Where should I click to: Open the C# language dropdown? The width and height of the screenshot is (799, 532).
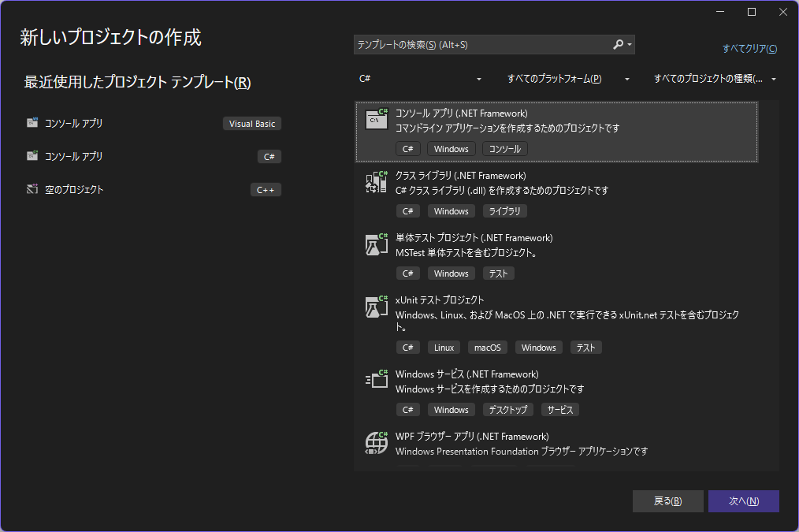point(419,79)
